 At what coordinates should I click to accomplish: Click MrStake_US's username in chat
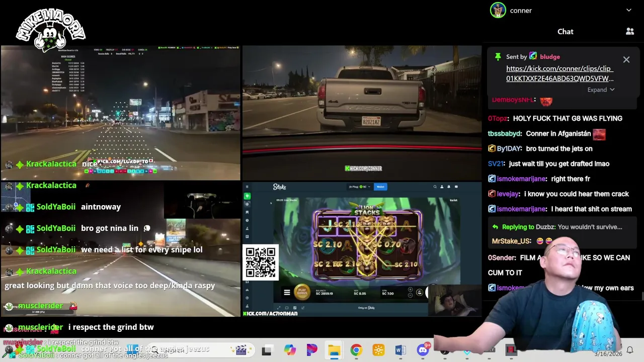click(x=511, y=241)
